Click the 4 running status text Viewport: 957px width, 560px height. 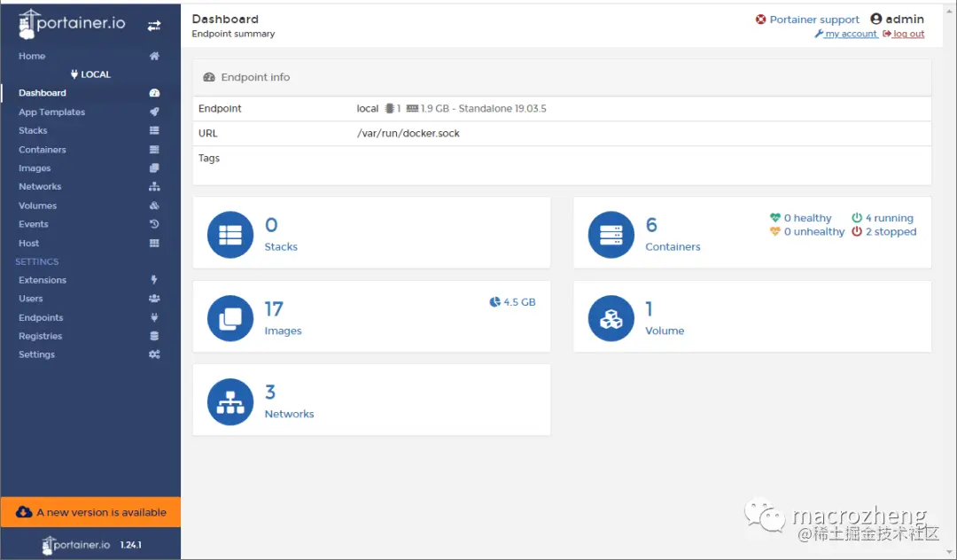(890, 218)
